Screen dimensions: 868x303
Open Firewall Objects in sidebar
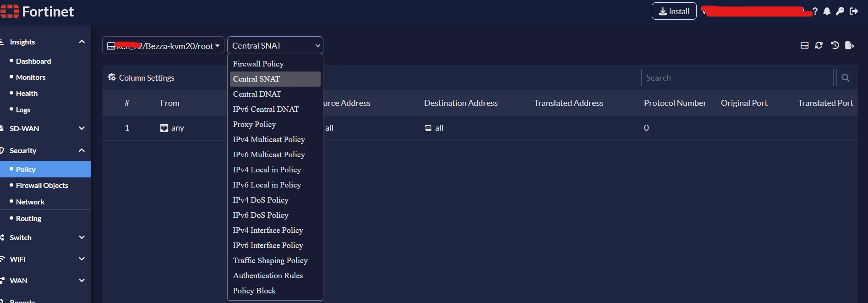pyautogui.click(x=42, y=185)
